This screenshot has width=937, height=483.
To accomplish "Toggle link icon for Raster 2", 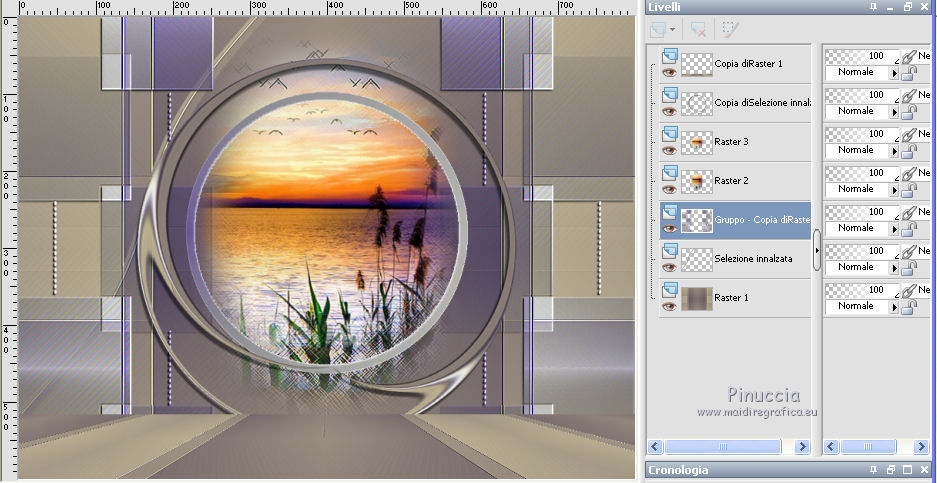I will click(x=909, y=173).
